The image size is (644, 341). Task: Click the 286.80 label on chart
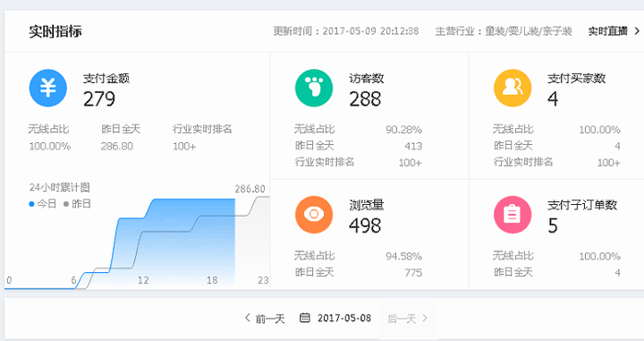[x=250, y=189]
